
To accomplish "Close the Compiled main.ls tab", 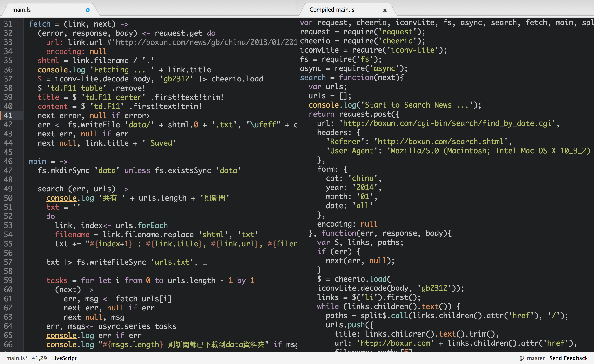I will point(385,10).
